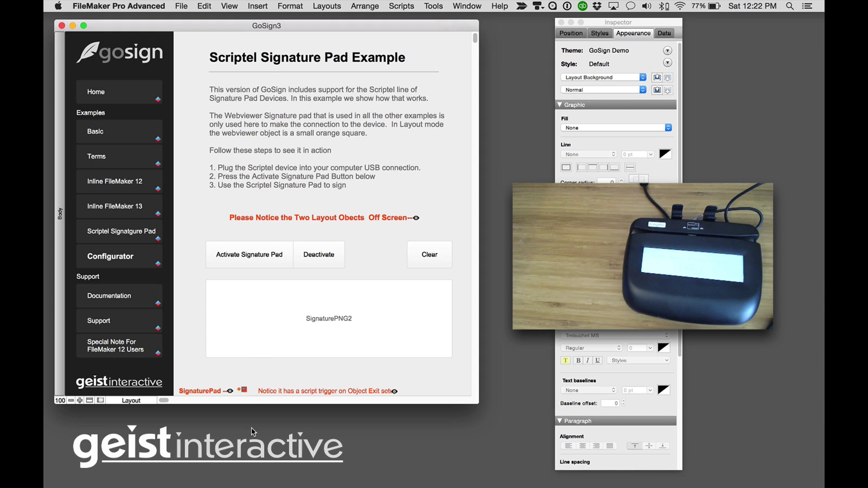Click the Deactivate button
This screenshot has height=488, width=868.
point(319,254)
